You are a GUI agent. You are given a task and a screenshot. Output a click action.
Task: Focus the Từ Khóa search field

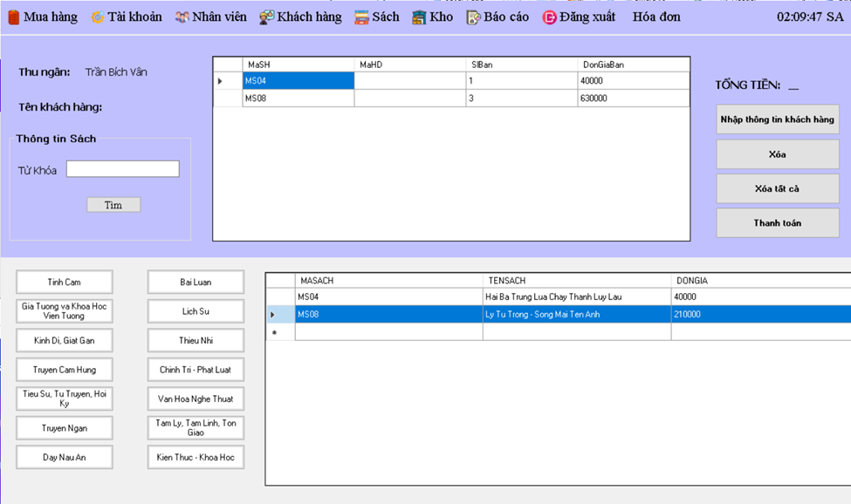click(123, 168)
